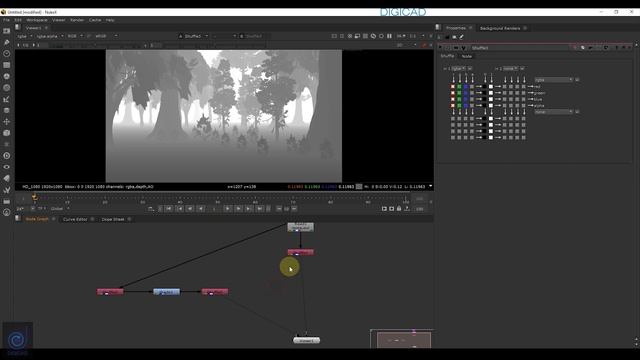Click the timeline playhead marker
The height and width of the screenshot is (360, 640).
pyautogui.click(x=35, y=198)
